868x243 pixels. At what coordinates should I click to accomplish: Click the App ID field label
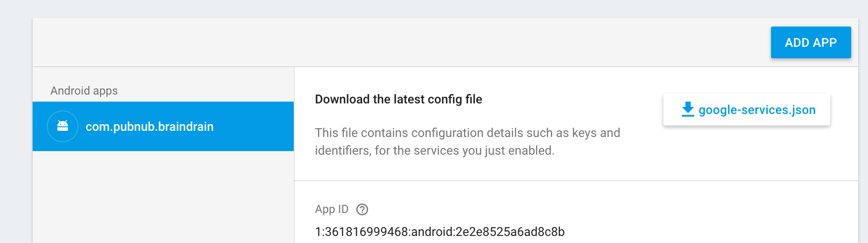click(332, 209)
